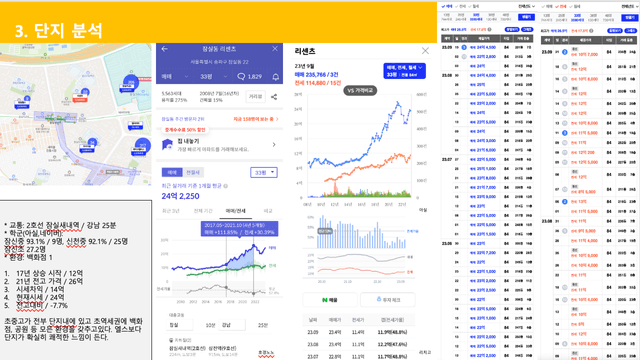Click the 강남 commute destination field
640x360 pixels.
(232, 325)
